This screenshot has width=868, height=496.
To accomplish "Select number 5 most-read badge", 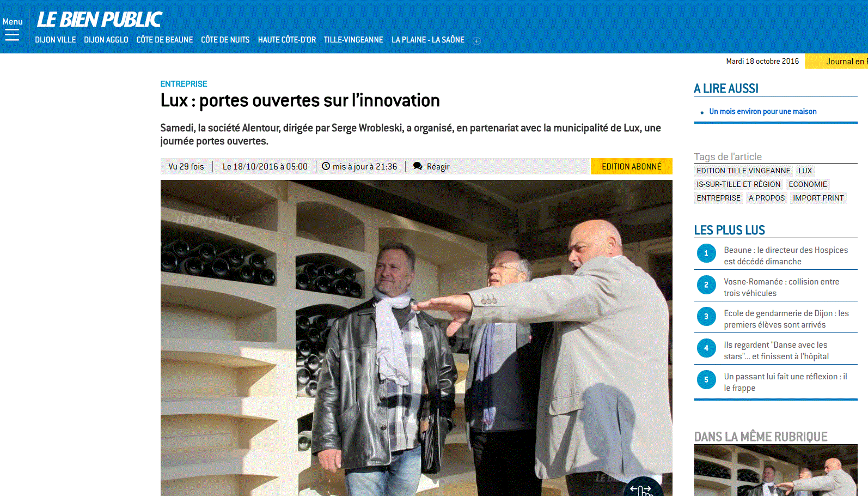I will click(706, 380).
